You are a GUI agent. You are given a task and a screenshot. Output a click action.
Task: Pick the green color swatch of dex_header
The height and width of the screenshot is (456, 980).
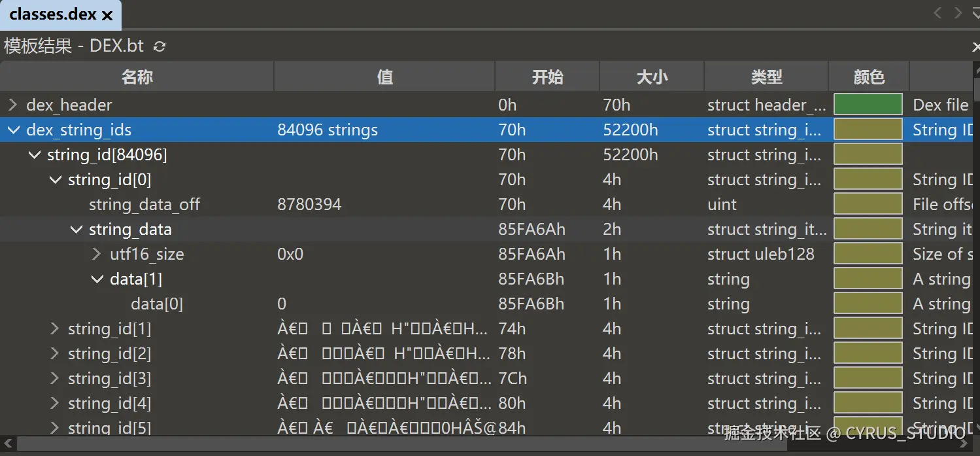(868, 105)
